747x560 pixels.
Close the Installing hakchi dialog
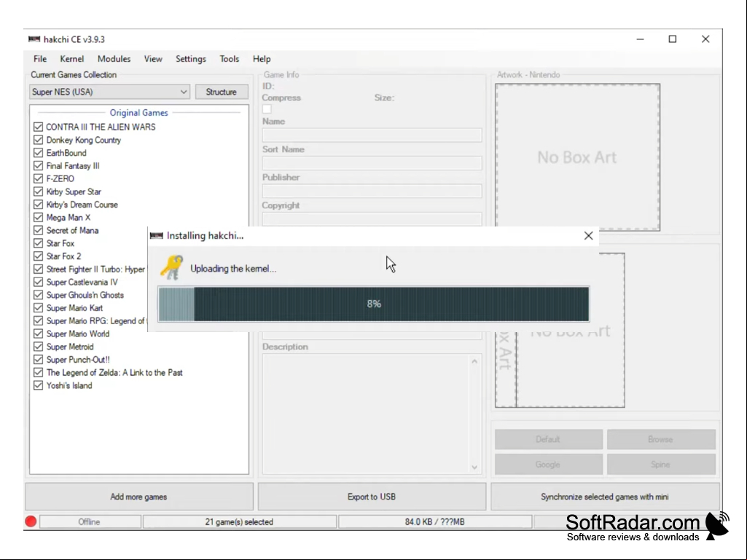[x=588, y=236]
